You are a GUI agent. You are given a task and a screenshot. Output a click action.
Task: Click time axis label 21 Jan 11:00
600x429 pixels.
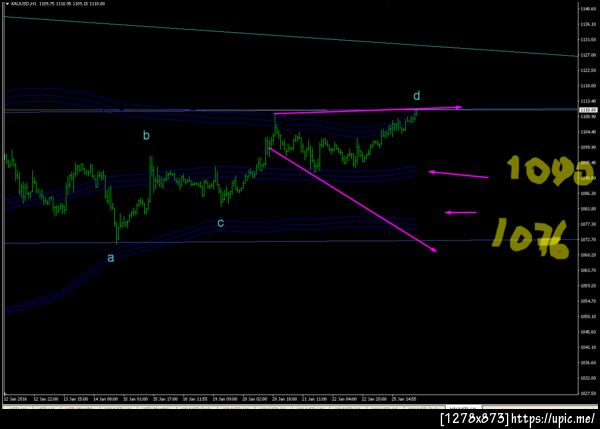tap(315, 399)
